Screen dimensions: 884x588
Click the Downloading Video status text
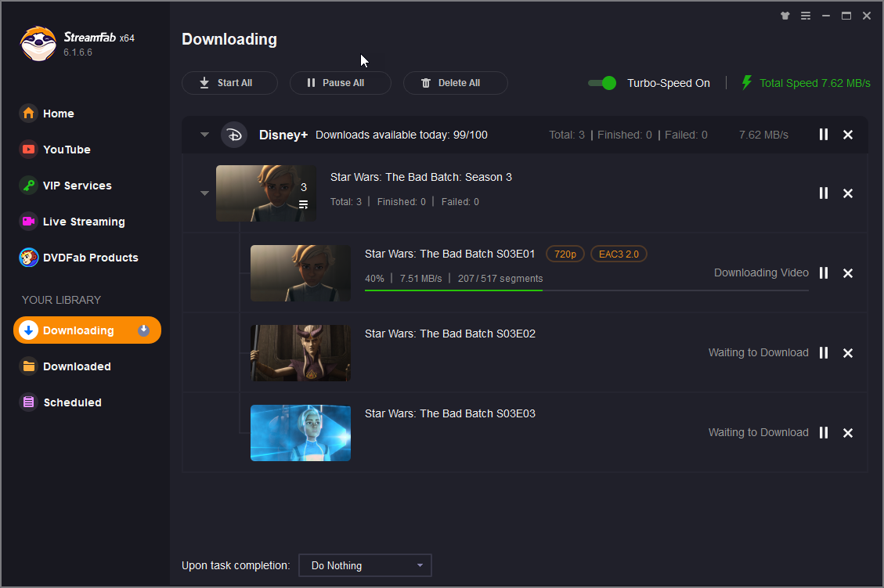[761, 272]
